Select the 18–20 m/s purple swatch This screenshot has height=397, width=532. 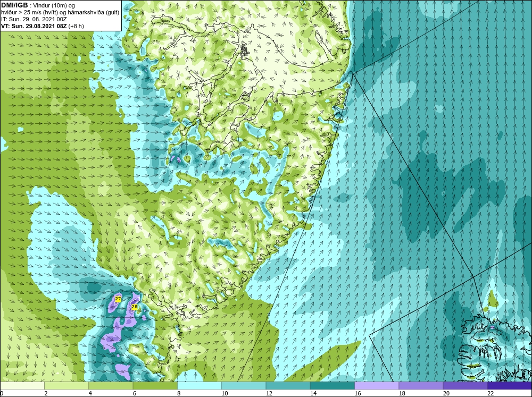pos(421,385)
